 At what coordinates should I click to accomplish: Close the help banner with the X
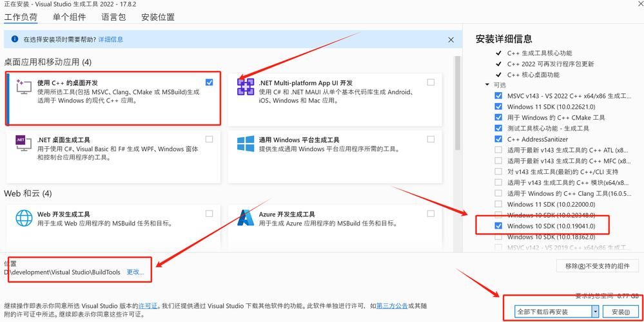[451, 40]
